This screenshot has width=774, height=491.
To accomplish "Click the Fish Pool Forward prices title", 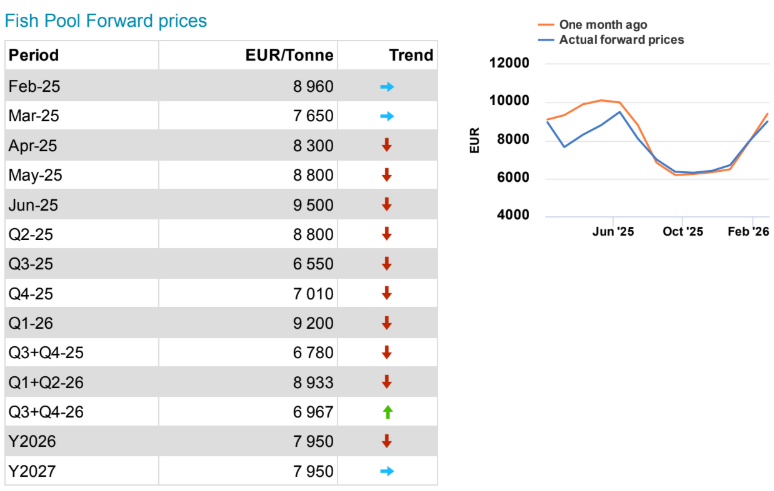I will (106, 20).
